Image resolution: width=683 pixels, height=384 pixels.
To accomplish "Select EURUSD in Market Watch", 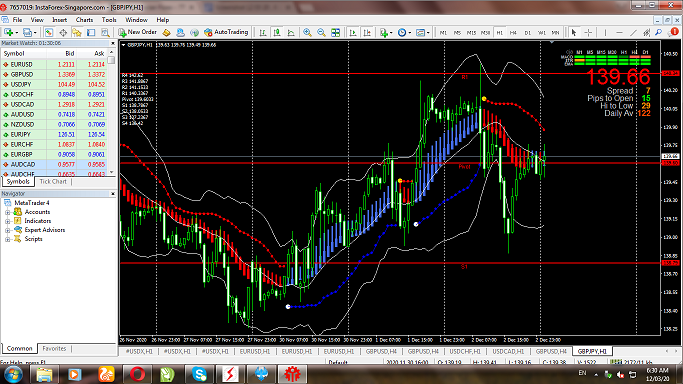I will pyautogui.click(x=54, y=64).
